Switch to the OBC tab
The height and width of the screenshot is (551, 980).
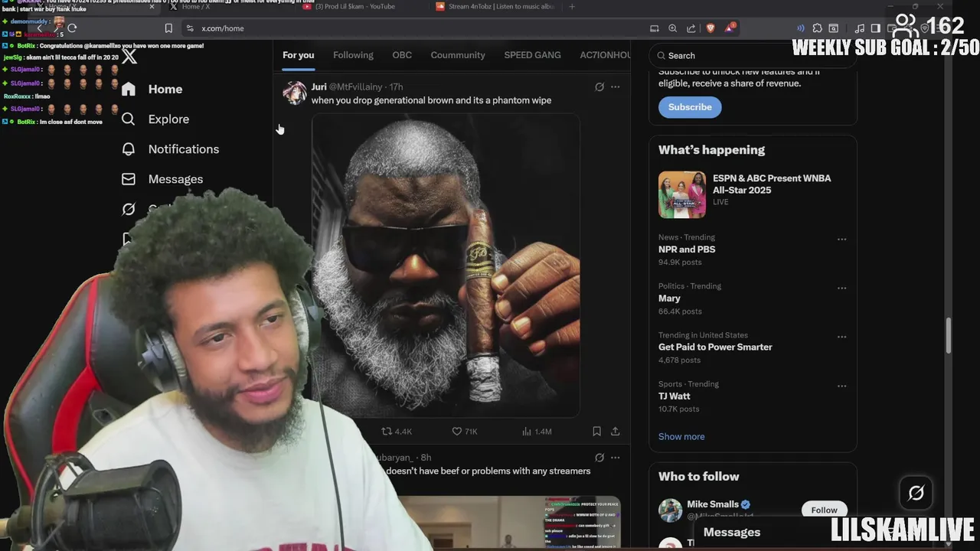click(402, 55)
